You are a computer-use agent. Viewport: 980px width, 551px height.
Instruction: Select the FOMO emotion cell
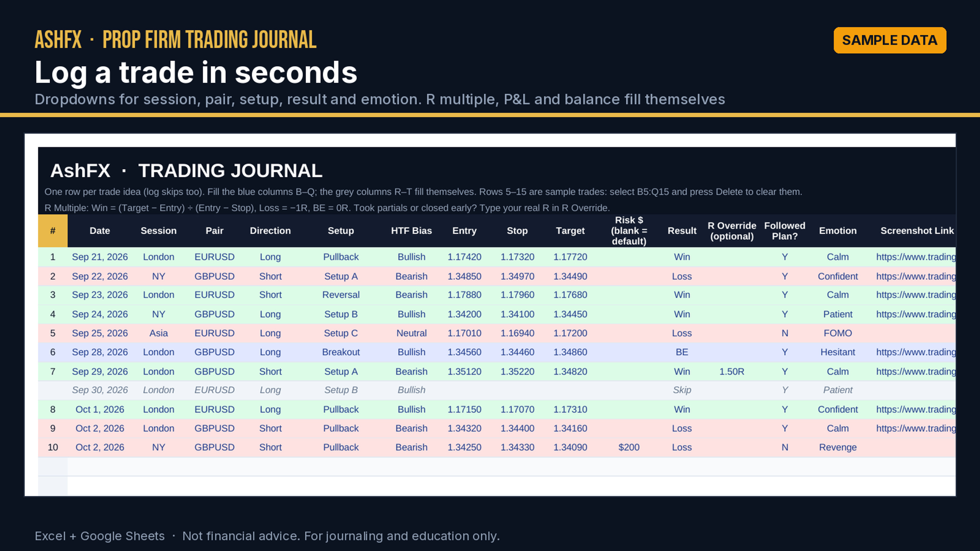(838, 333)
